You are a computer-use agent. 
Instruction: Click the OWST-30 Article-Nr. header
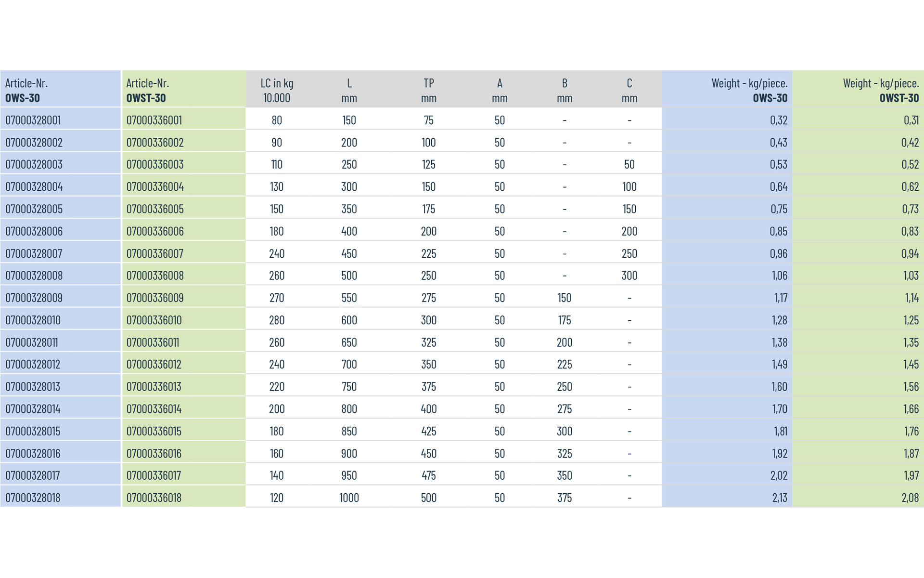[148, 90]
